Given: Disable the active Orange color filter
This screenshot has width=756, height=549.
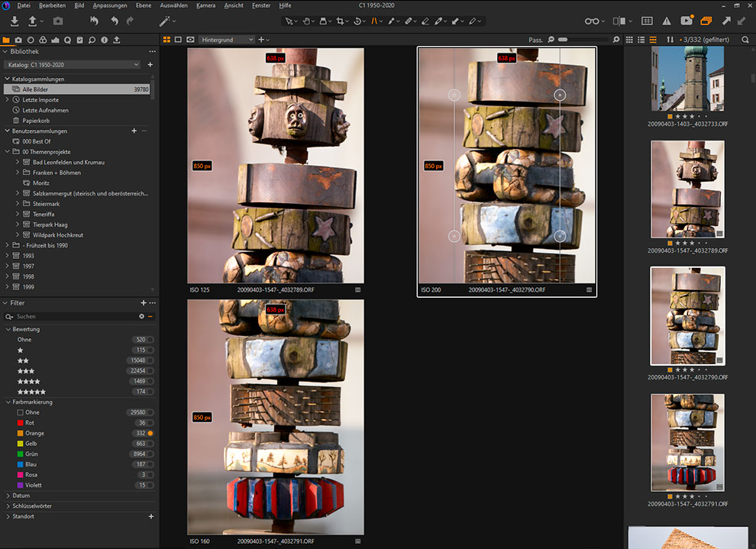Looking at the screenshot, I should click(x=150, y=433).
